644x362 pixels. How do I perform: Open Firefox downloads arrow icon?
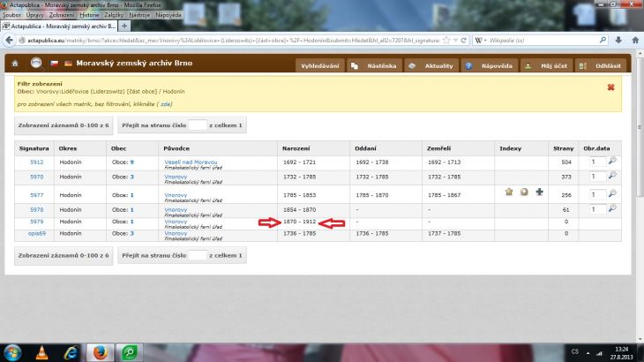618,40
